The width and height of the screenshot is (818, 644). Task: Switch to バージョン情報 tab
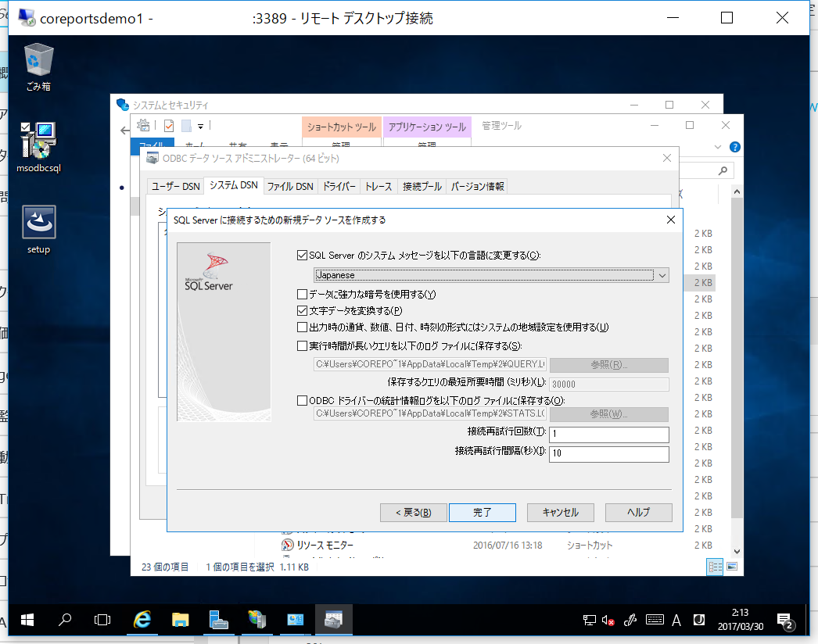click(477, 186)
